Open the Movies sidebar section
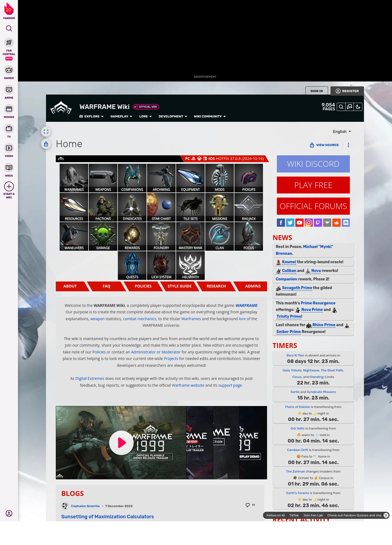 point(9,111)
